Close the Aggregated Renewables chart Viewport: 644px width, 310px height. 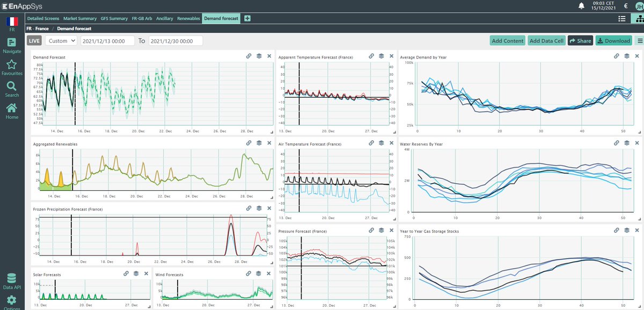(x=269, y=143)
